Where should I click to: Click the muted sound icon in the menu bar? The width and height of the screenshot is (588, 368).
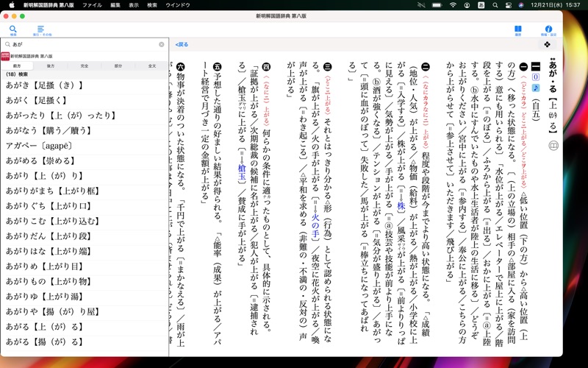(421, 5)
